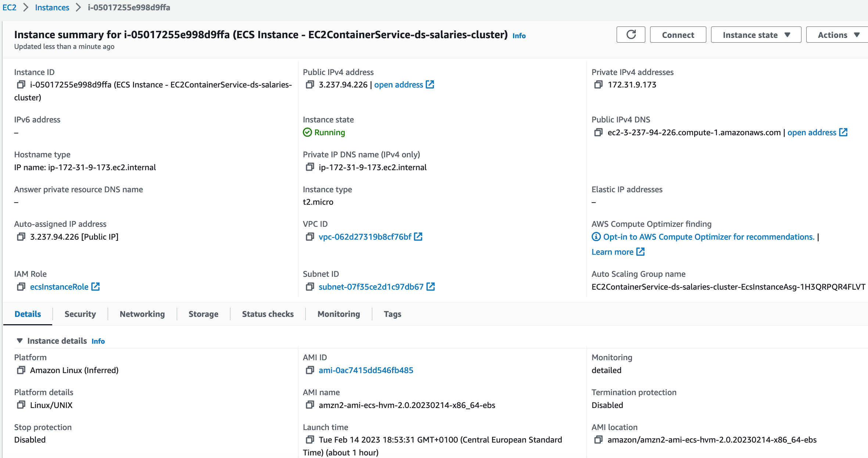This screenshot has height=458, width=868.
Task: Click the Learn more link
Action: pos(612,252)
